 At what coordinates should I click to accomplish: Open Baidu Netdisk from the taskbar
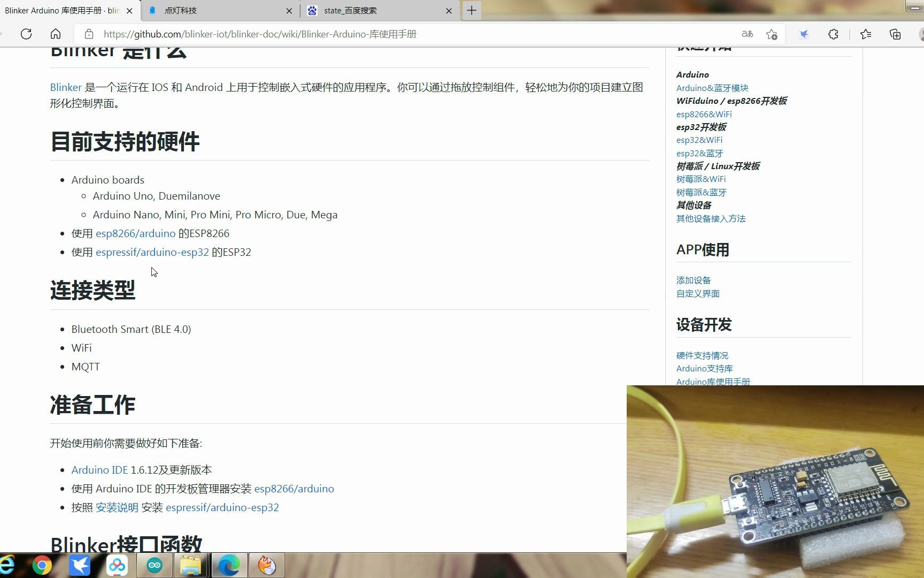click(118, 565)
